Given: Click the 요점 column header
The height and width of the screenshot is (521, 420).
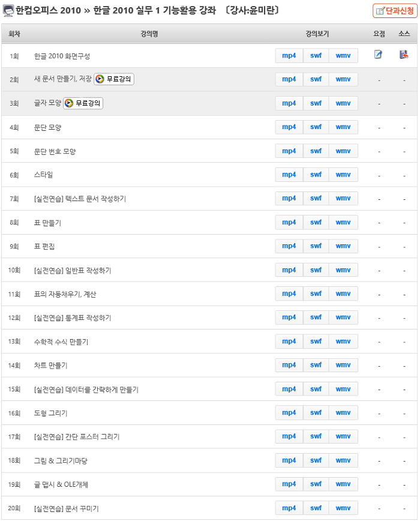Looking at the screenshot, I should pyautogui.click(x=379, y=34).
